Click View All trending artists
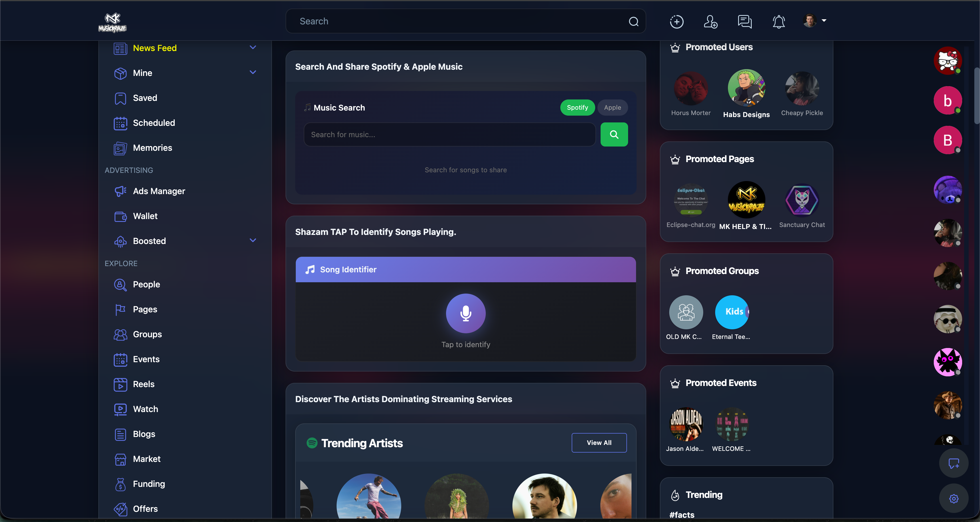The height and width of the screenshot is (522, 980). click(599, 443)
